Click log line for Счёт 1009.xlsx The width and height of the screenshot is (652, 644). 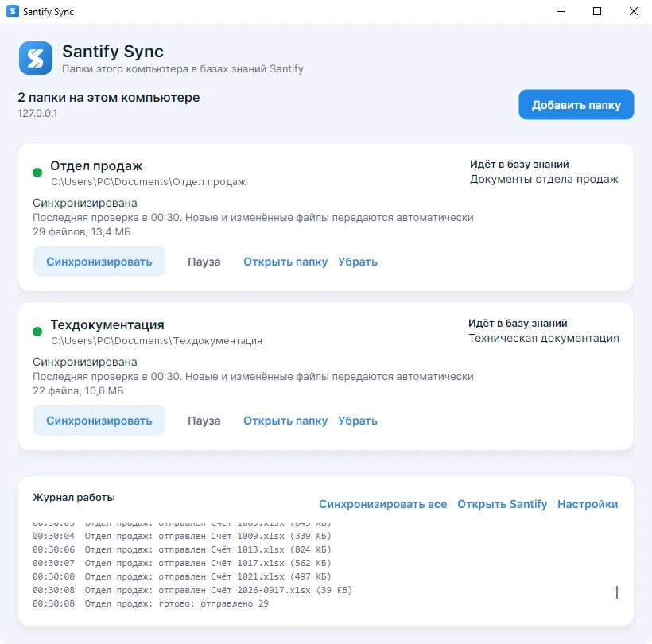click(x=182, y=536)
